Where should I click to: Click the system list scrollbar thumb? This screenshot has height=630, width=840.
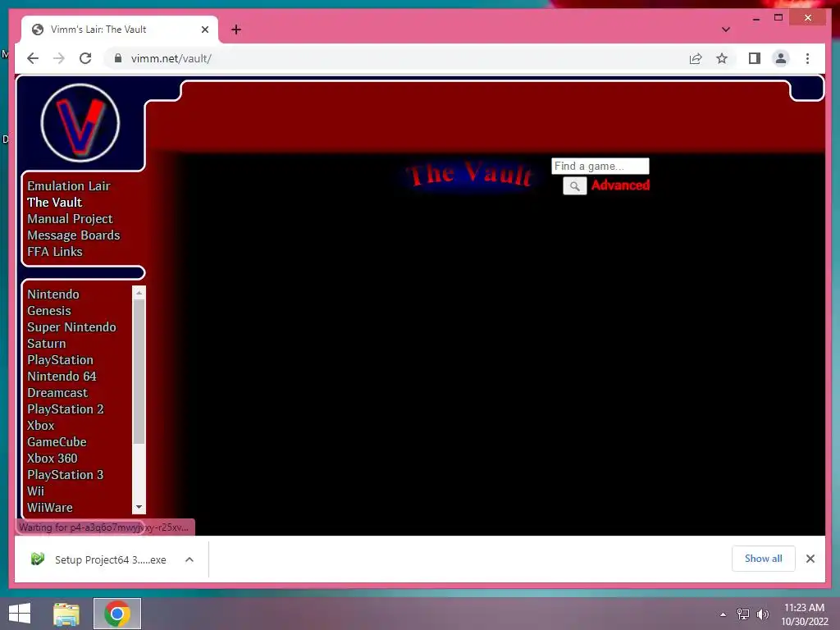(139, 372)
